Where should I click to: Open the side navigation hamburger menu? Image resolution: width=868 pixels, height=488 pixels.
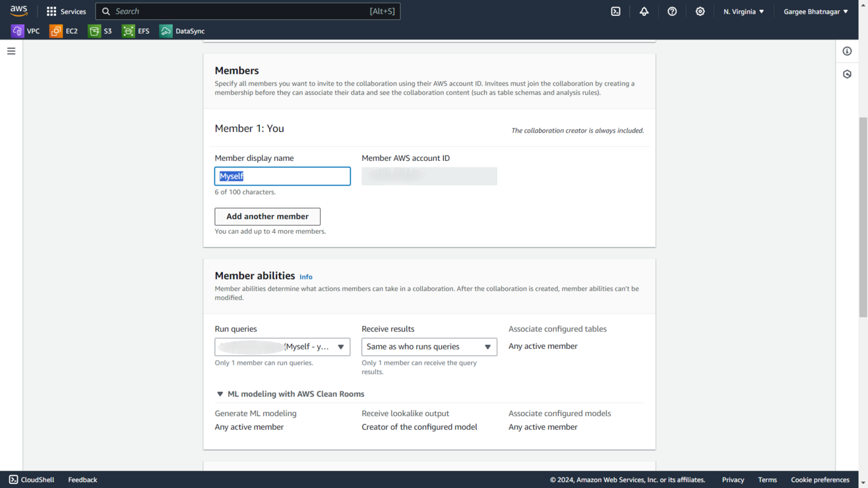(x=11, y=51)
